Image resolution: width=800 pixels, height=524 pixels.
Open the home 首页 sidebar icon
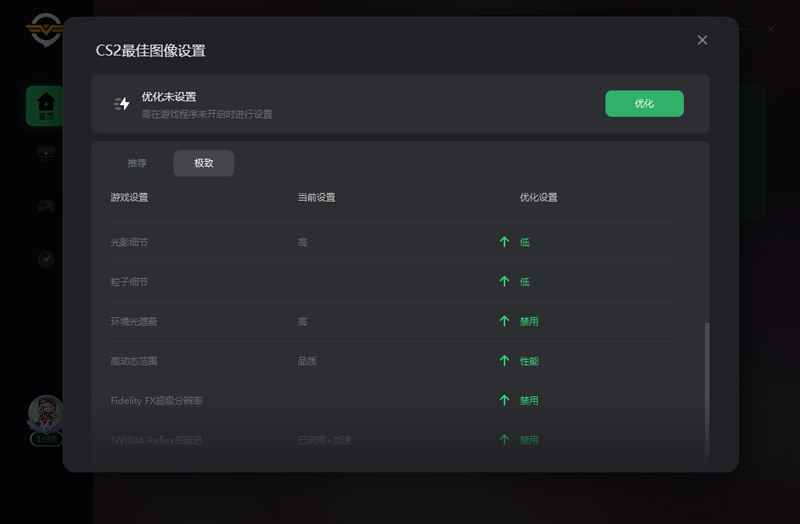pyautogui.click(x=46, y=106)
